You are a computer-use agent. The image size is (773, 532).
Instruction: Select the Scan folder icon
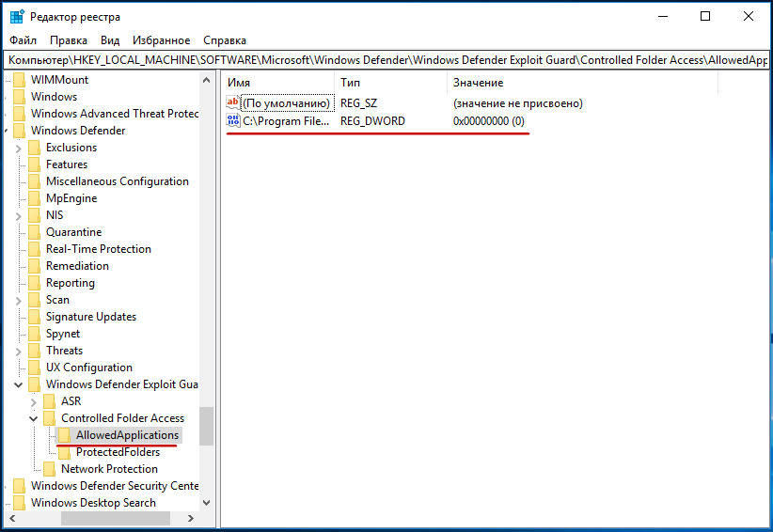pyautogui.click(x=35, y=300)
